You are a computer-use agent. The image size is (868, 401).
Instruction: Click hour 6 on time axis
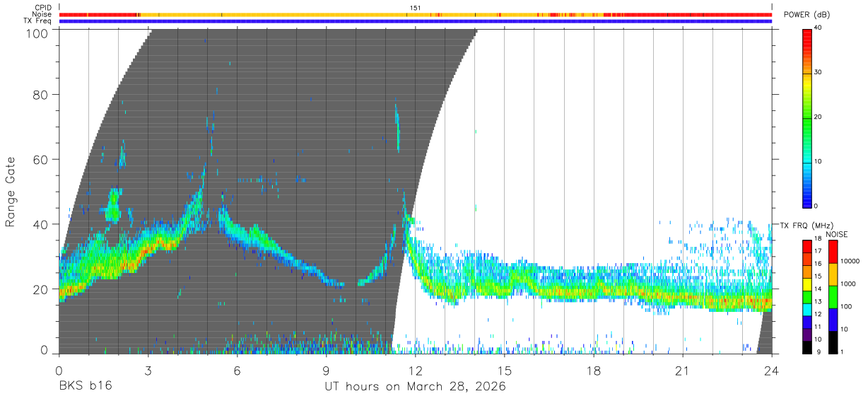(x=237, y=370)
